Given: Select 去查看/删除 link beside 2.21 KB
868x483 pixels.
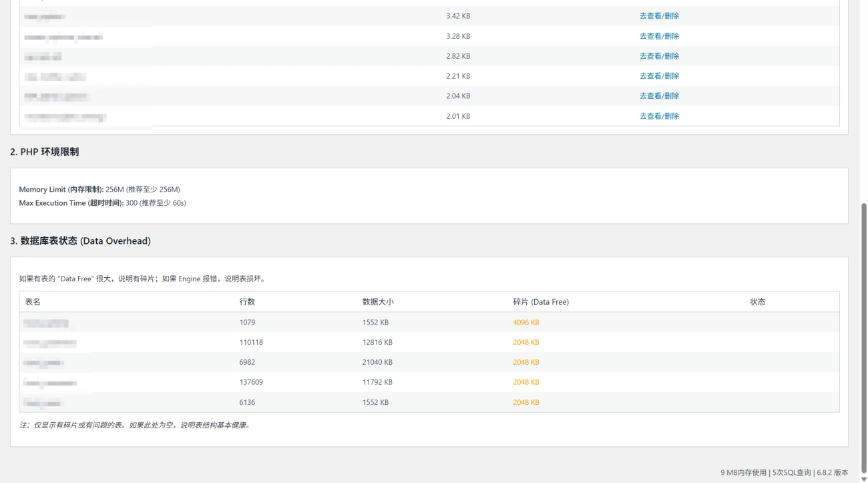Looking at the screenshot, I should tap(659, 76).
